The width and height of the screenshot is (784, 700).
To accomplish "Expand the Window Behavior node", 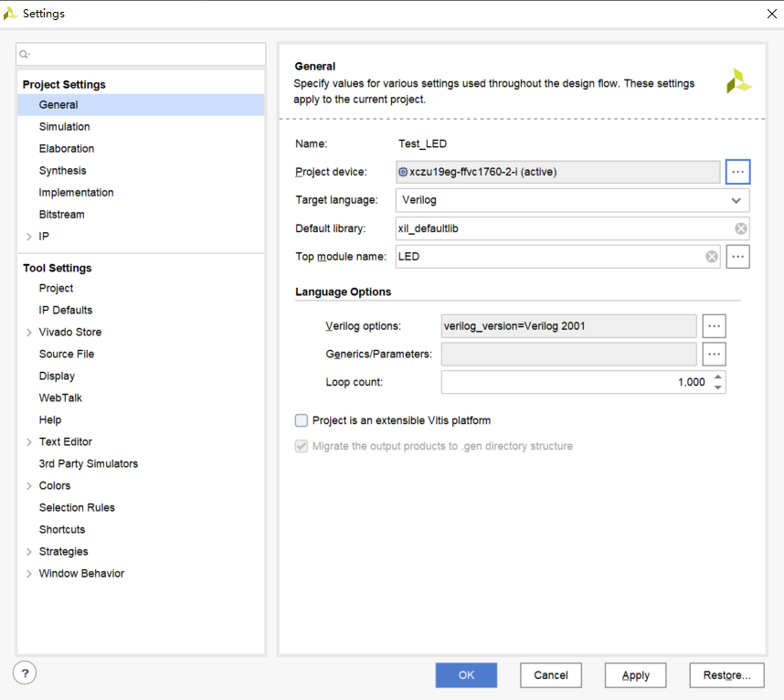I will click(x=29, y=574).
